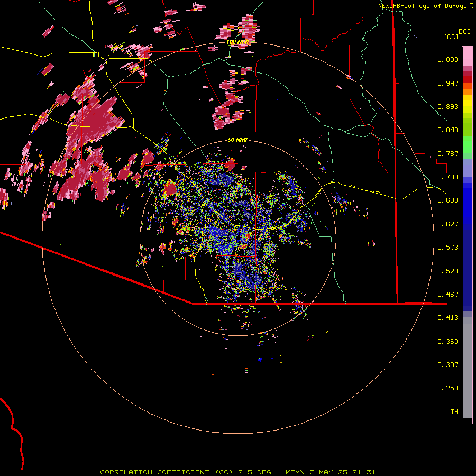This screenshot has width=476, height=476.
Task: Click the TH threshold label
Action: click(x=454, y=412)
